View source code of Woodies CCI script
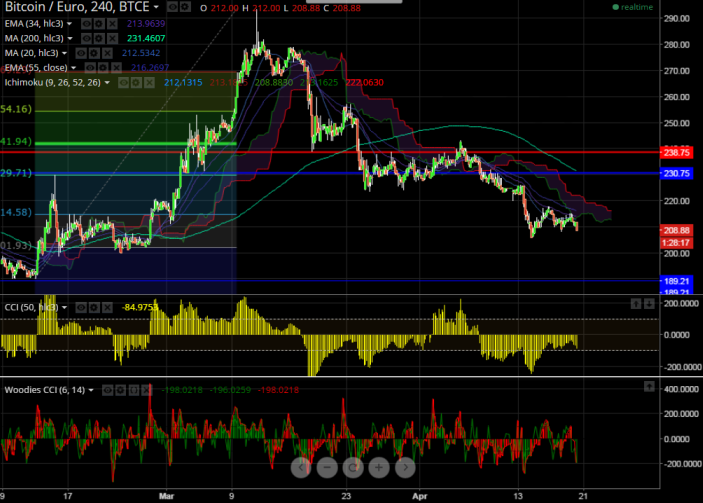Viewport: 703px width, 503px height. pos(134,390)
